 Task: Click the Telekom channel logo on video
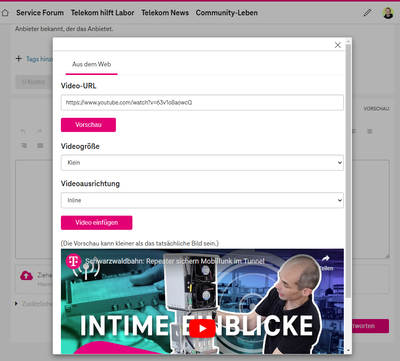(73, 261)
